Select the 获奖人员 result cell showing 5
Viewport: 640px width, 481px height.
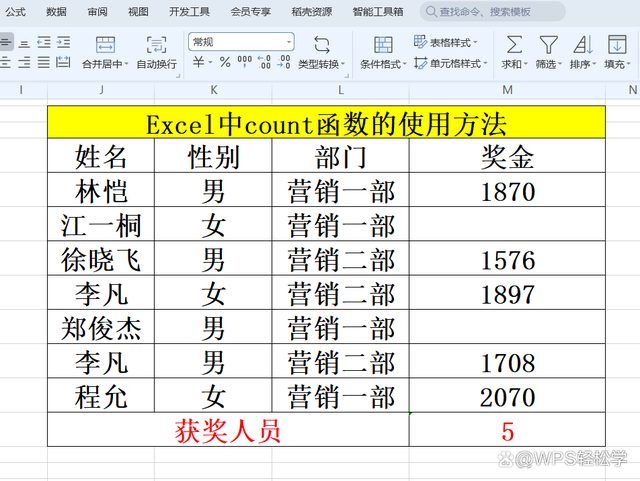tap(507, 431)
